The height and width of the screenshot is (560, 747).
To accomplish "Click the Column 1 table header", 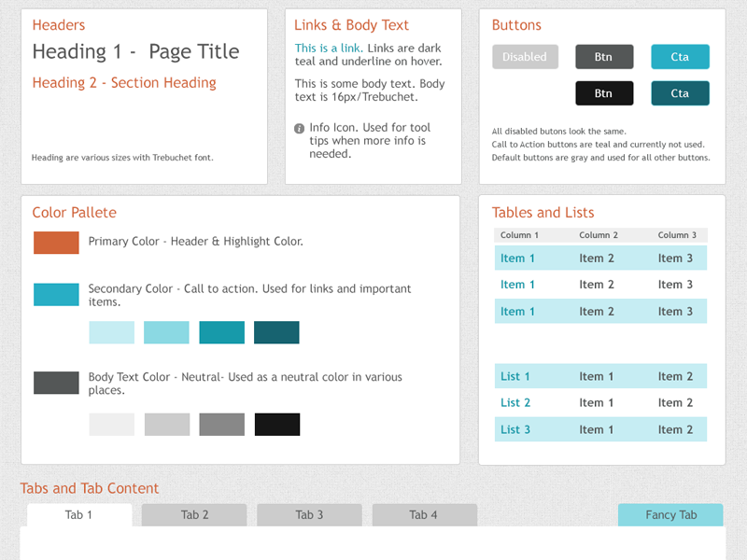I will 517,234.
